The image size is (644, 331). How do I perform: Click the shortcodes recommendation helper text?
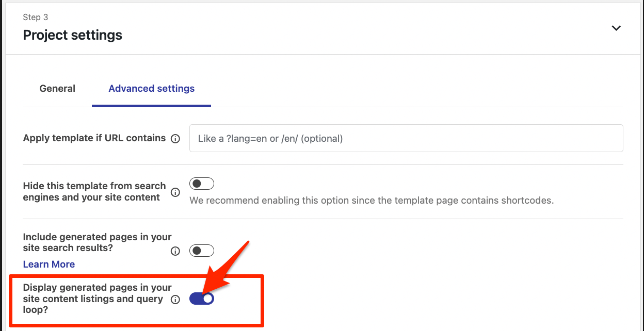tap(372, 200)
